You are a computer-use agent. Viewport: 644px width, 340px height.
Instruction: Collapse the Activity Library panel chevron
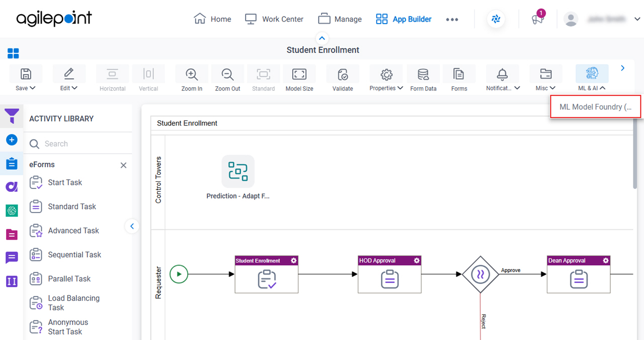(132, 227)
